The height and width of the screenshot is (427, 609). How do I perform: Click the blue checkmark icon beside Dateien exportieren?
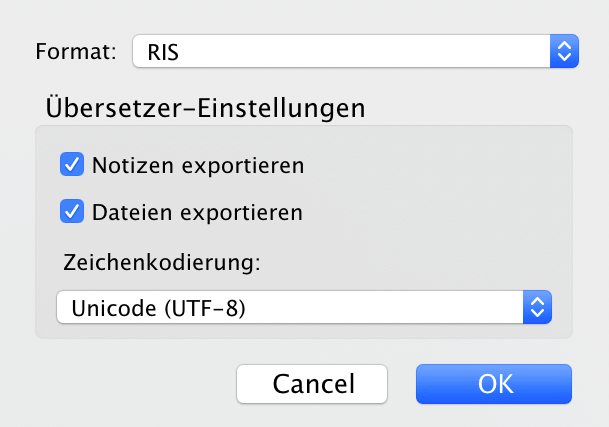(72, 212)
